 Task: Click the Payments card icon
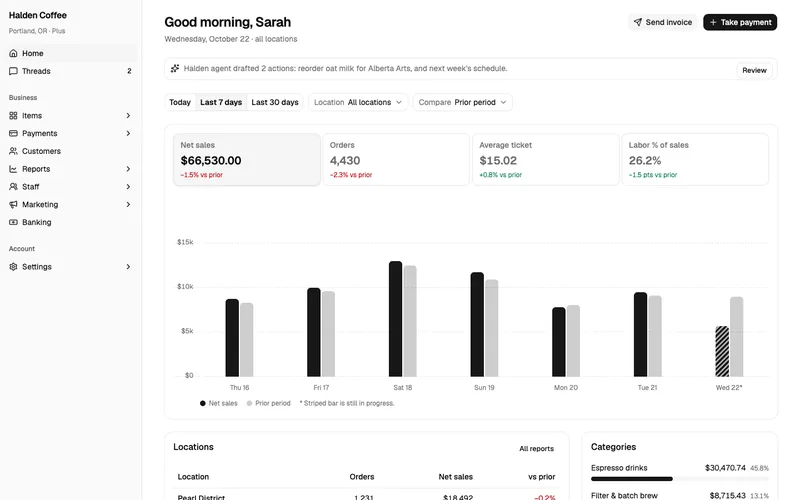tap(13, 133)
